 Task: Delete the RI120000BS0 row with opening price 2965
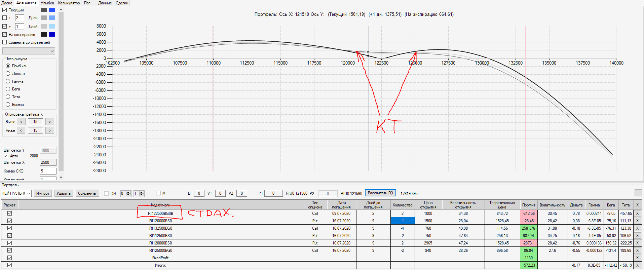tap(637, 243)
